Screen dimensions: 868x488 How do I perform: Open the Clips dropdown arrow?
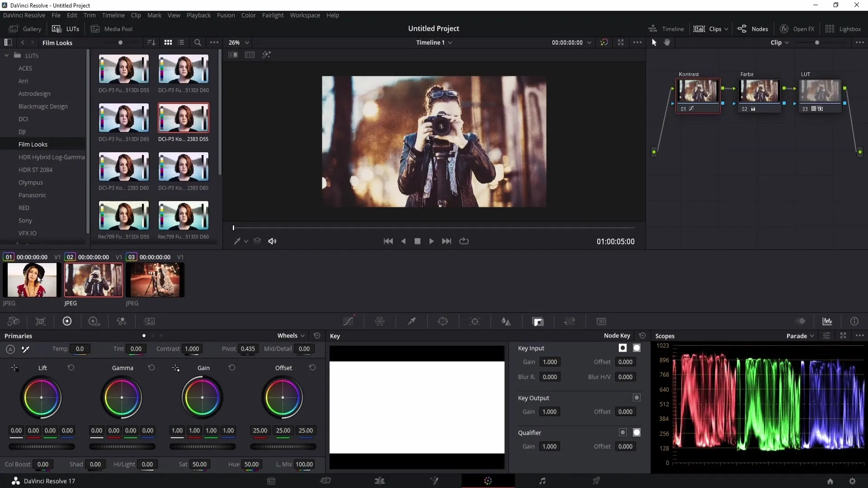click(726, 29)
